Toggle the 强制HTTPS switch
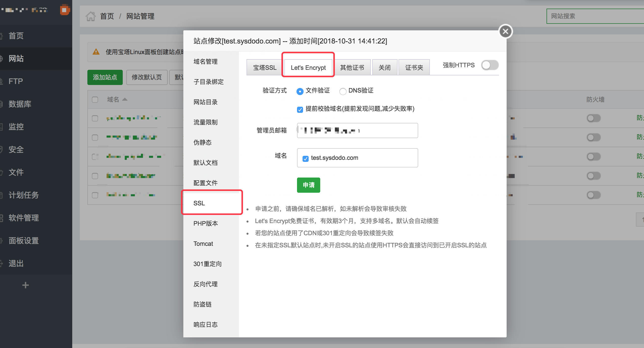Screen dimensions: 644x348 point(490,65)
